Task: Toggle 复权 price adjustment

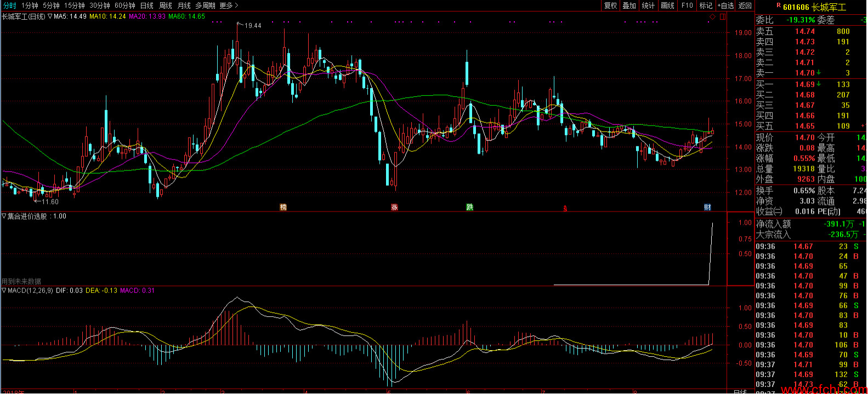Action: [x=610, y=5]
